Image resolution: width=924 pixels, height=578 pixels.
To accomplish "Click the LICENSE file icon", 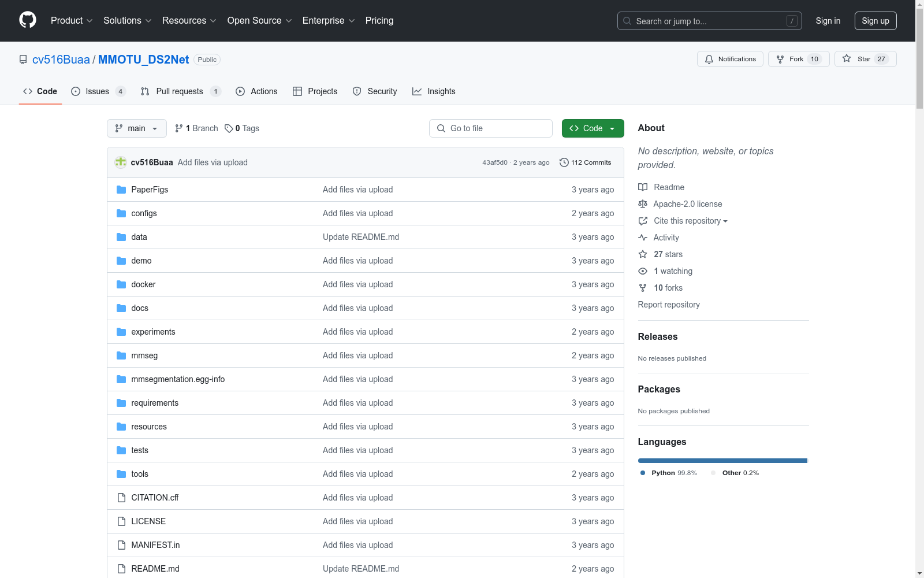I will point(121,521).
